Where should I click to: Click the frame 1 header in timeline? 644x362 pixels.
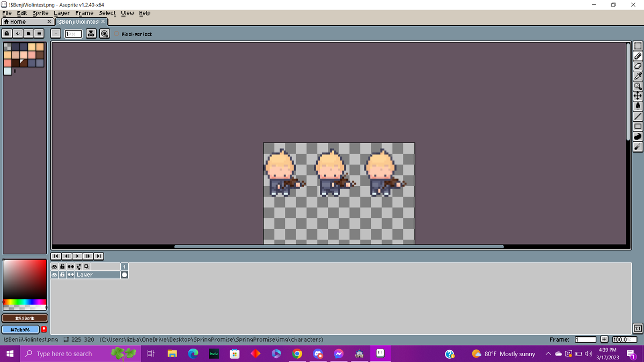click(x=125, y=267)
